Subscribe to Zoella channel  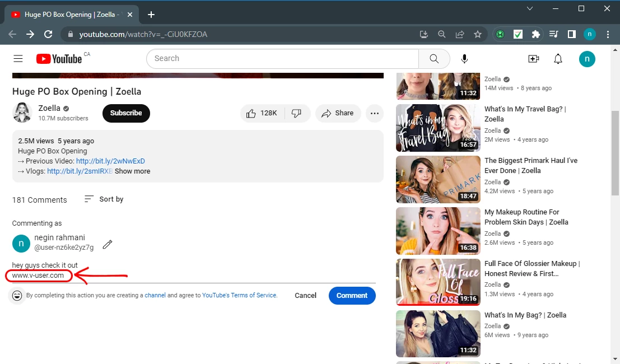click(x=126, y=113)
